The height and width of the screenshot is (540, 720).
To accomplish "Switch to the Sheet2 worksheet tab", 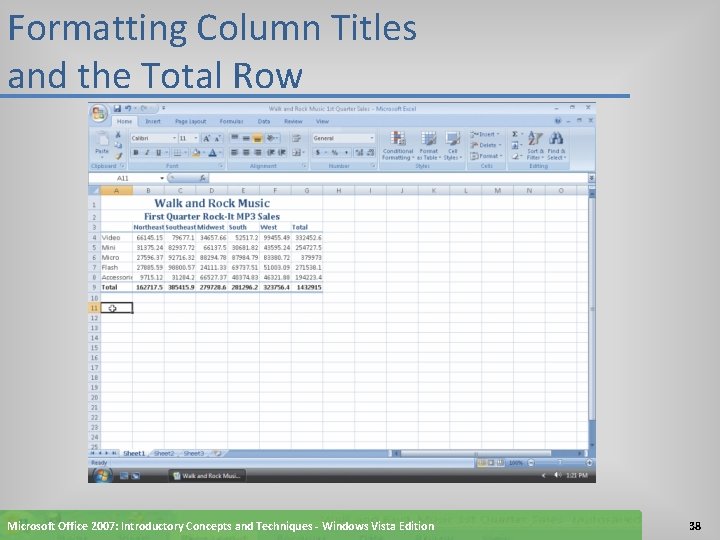I will click(x=164, y=454).
